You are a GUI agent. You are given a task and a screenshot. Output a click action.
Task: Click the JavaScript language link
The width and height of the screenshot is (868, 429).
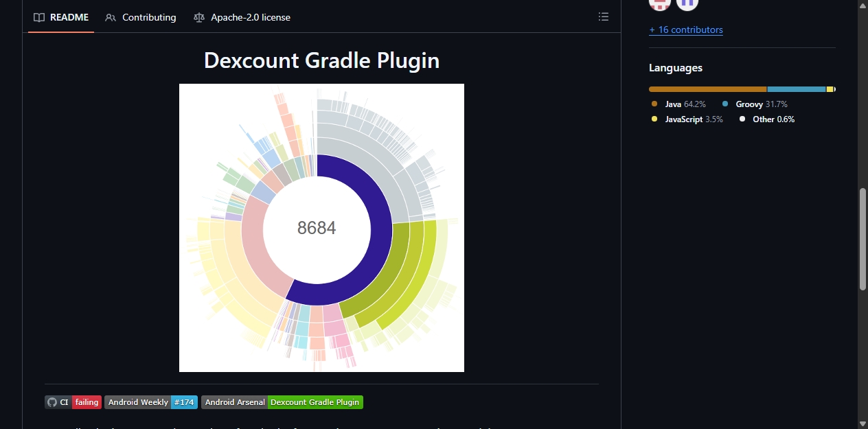(687, 119)
